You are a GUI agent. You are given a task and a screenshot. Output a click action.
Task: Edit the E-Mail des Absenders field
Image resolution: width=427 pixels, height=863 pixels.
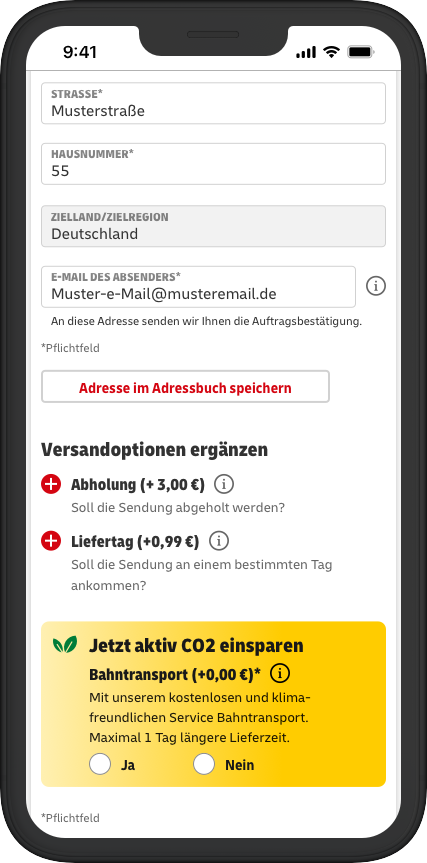(x=199, y=287)
